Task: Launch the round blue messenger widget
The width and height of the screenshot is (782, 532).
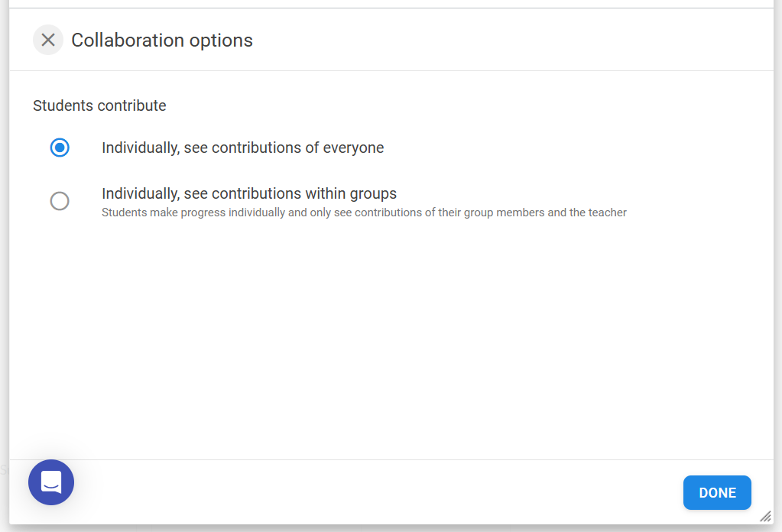Action: click(51, 482)
